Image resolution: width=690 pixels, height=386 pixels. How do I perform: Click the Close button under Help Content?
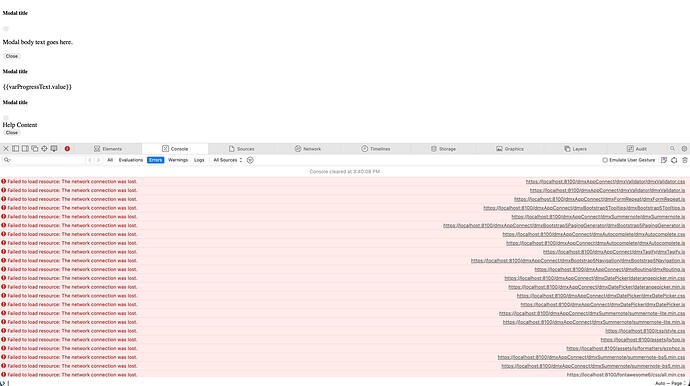[x=12, y=132]
